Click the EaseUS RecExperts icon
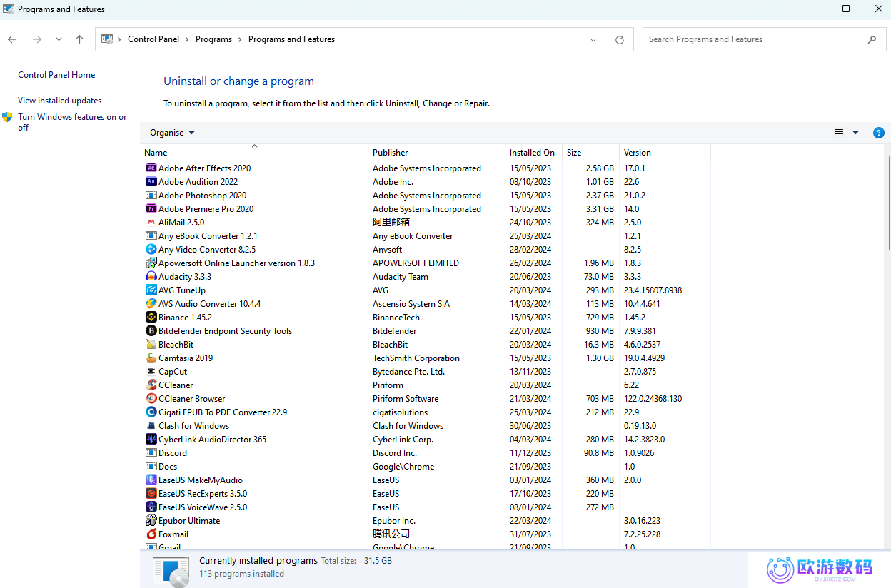Image resolution: width=891 pixels, height=588 pixels. click(151, 494)
